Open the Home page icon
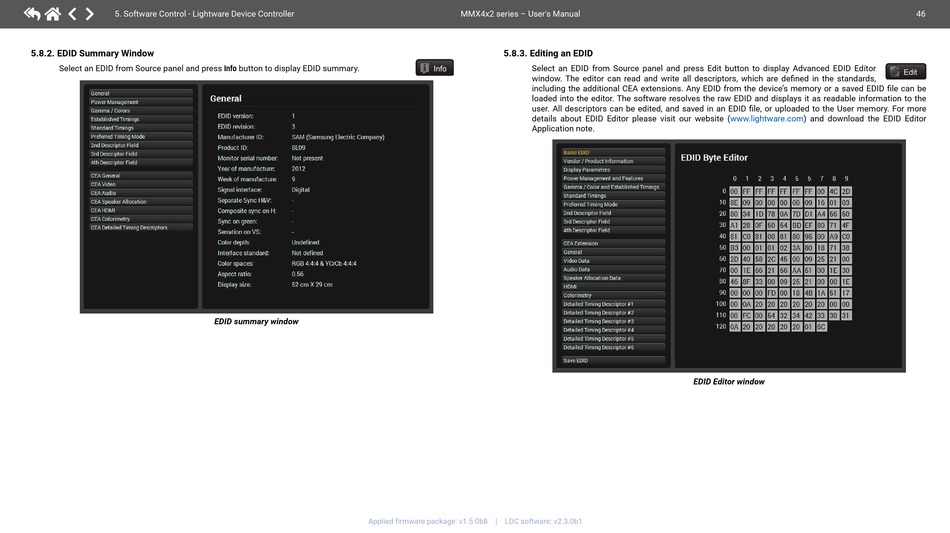 pos(53,13)
